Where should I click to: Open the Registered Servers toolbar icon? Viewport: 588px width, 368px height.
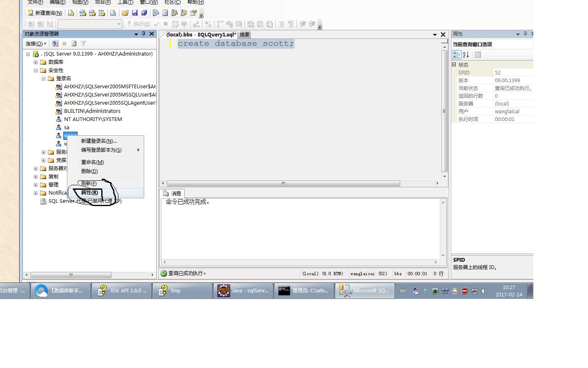156,13
